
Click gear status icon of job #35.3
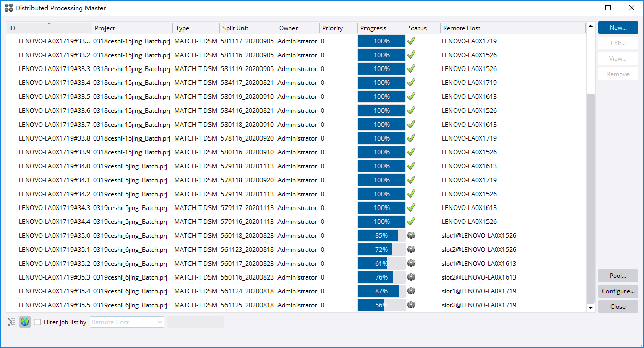411,277
